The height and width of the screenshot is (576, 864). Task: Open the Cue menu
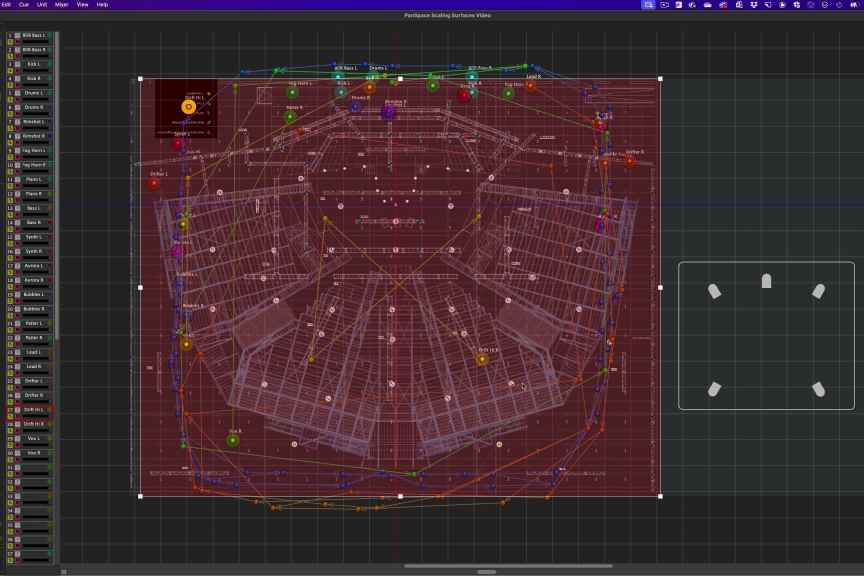pyautogui.click(x=24, y=4)
